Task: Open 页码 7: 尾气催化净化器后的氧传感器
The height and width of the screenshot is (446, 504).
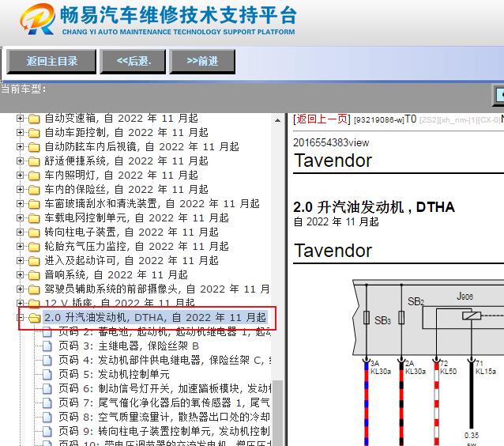Action: 164,403
